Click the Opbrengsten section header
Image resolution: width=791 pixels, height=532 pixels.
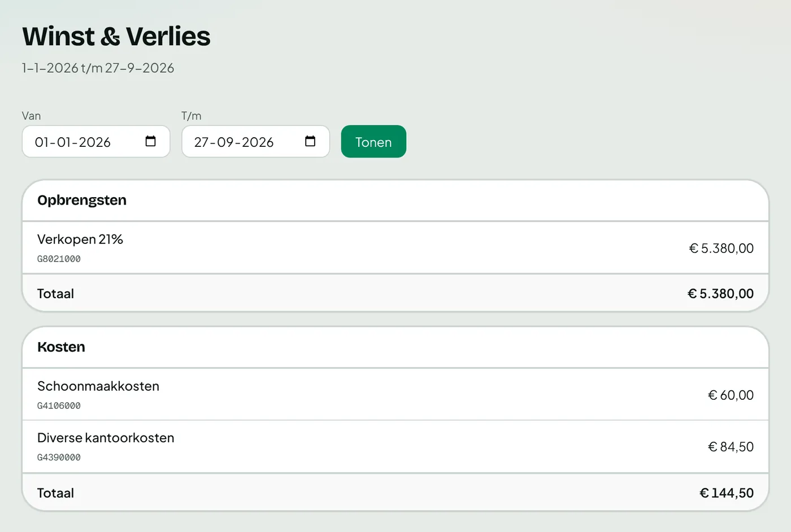pyautogui.click(x=82, y=200)
